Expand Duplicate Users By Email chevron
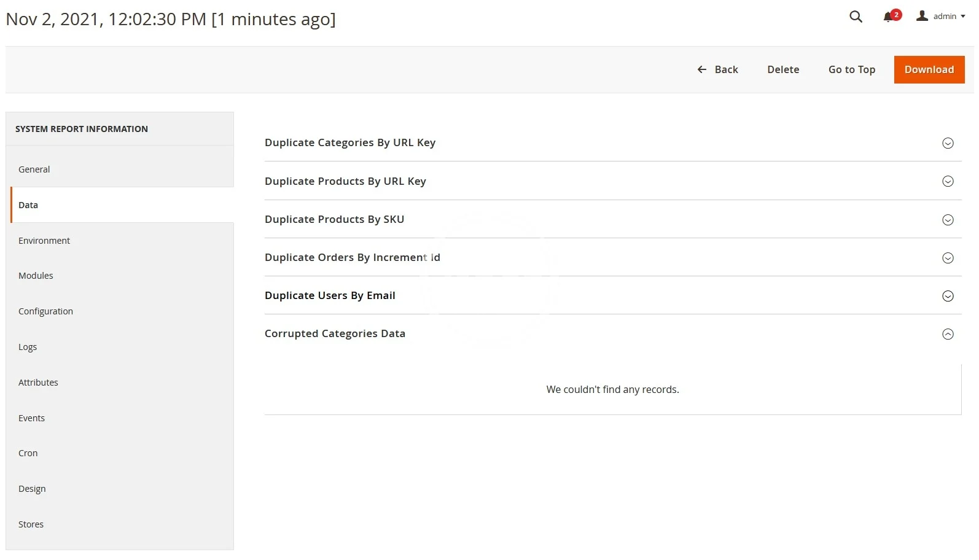 [948, 296]
